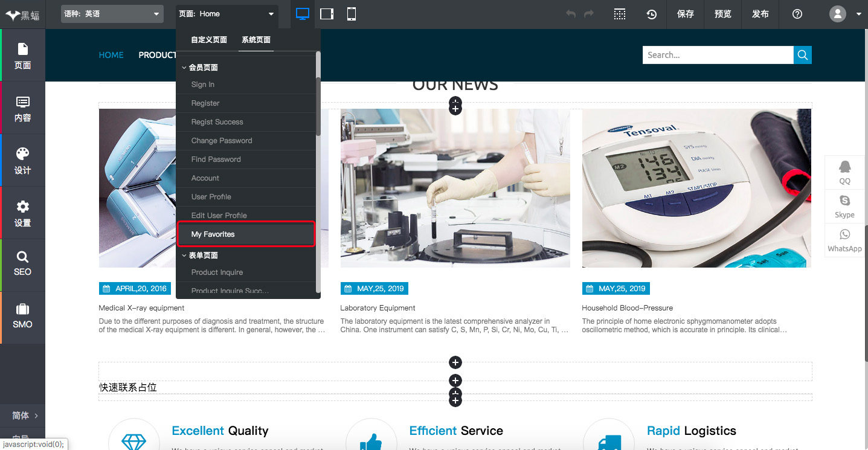Image resolution: width=868 pixels, height=450 pixels.
Task: Click the Search input field
Action: coord(718,55)
